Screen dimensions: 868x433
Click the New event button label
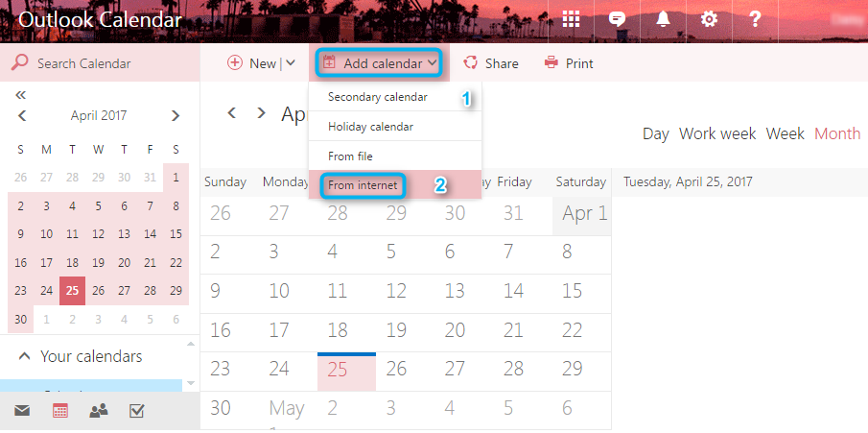263,63
